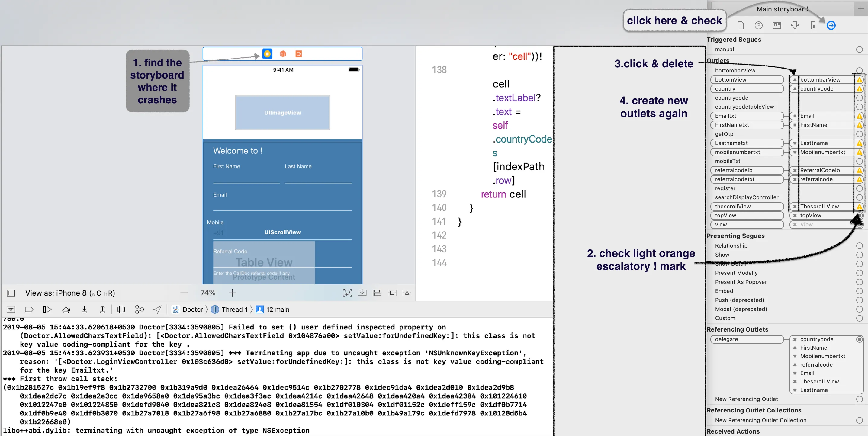Zoom in the storyboard canvas with plus
868x436 pixels.
coord(232,293)
